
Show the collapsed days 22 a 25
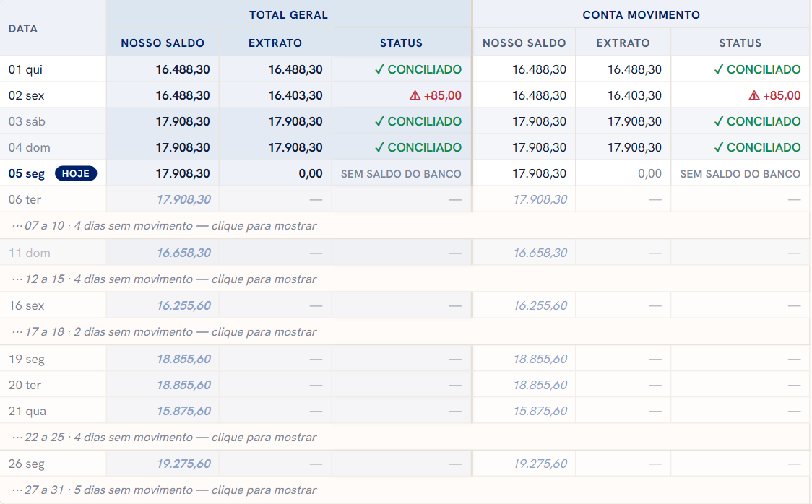[405, 438]
